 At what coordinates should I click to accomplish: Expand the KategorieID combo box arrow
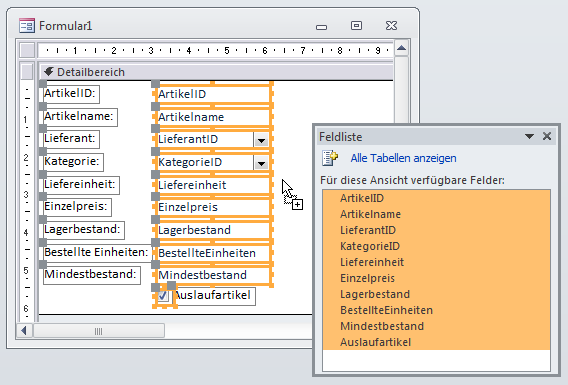[x=261, y=163]
